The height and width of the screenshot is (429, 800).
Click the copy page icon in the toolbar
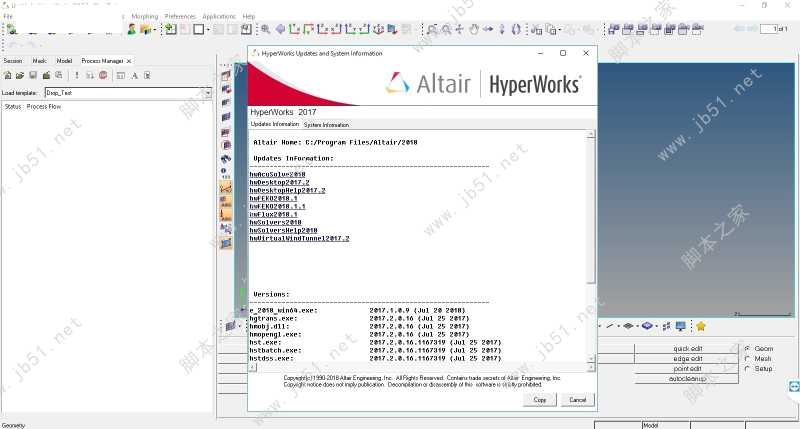(551, 30)
